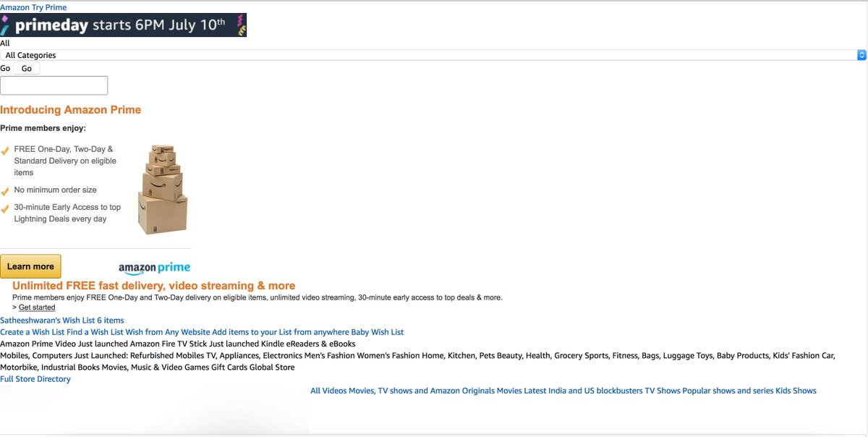Click Prime members enjoy: text
The height and width of the screenshot is (437, 868).
click(43, 128)
